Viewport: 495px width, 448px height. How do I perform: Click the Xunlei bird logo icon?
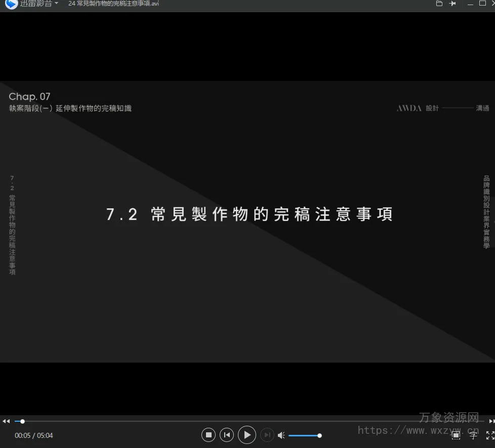(11, 4)
